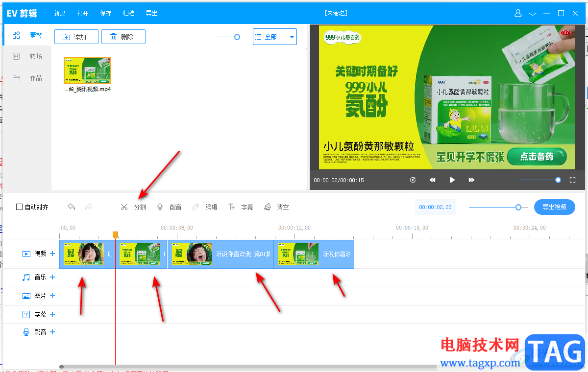Click the 图片 picture track icon
The image size is (588, 372).
[26, 296]
